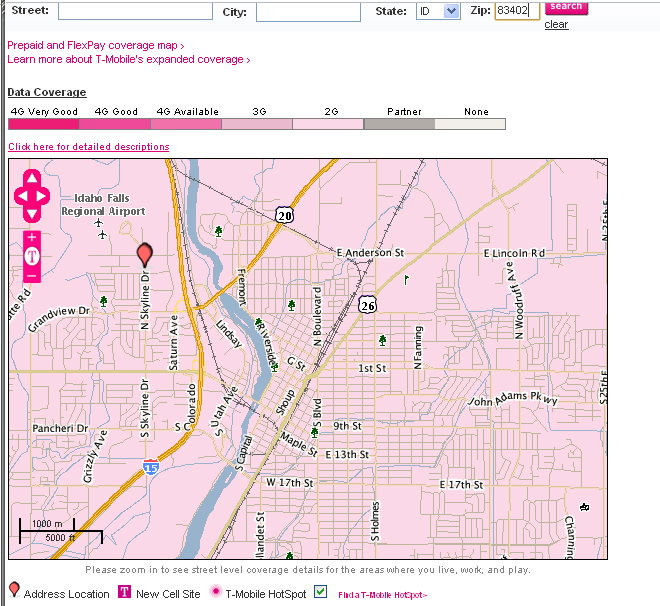Image resolution: width=660 pixels, height=606 pixels.
Task: Click the 4G Available color swatch
Action: [186, 124]
